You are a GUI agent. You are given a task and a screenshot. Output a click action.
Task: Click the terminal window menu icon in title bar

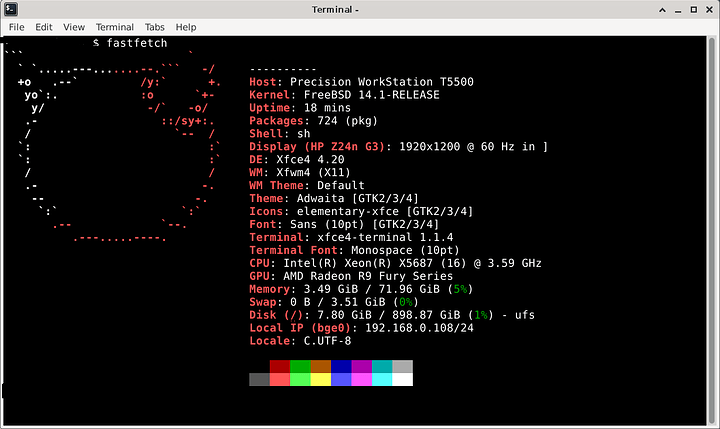click(x=9, y=8)
